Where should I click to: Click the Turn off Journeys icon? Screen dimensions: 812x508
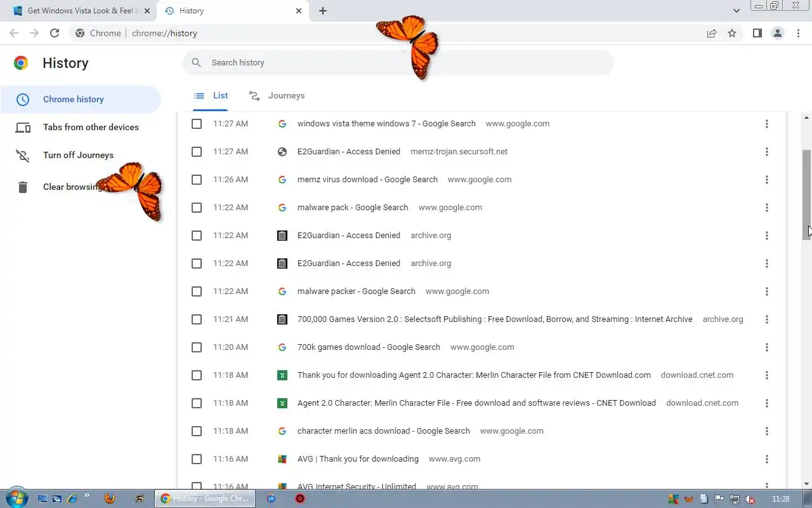click(x=23, y=156)
